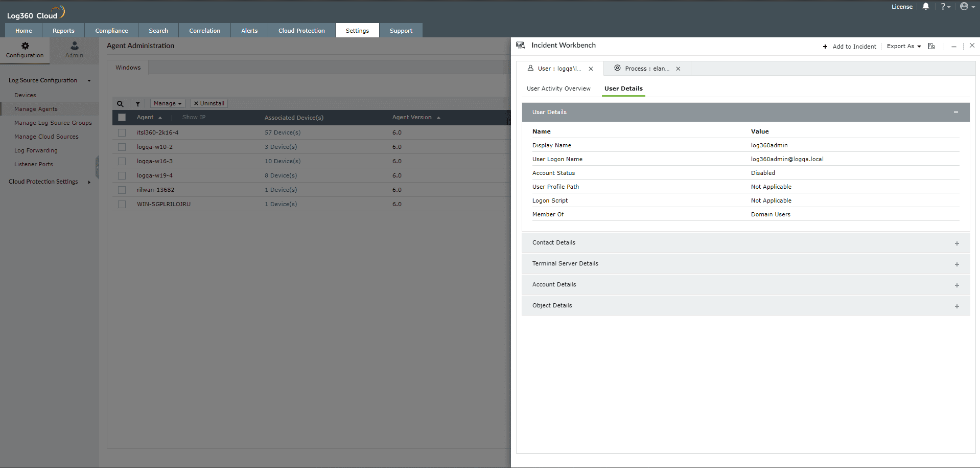Click the itsl360-2k16-4 agent name
Image resolution: width=980 pixels, height=468 pixels.
click(x=157, y=132)
